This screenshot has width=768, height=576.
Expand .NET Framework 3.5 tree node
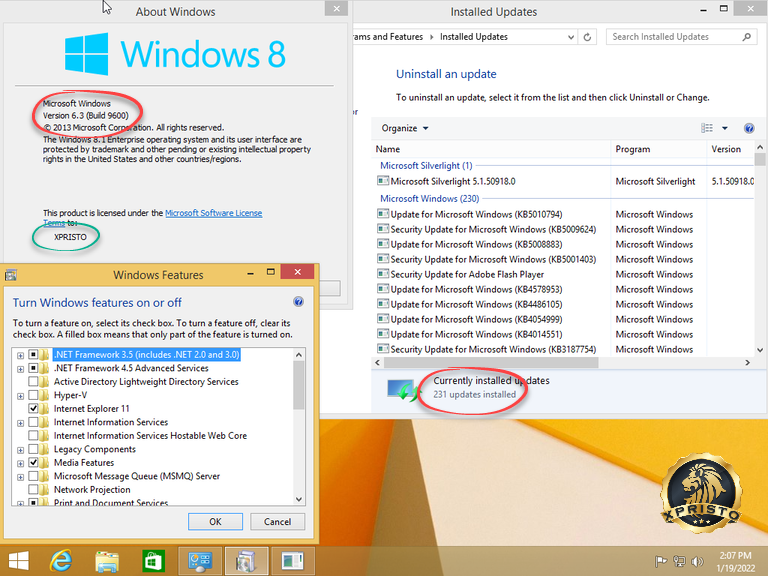point(20,356)
